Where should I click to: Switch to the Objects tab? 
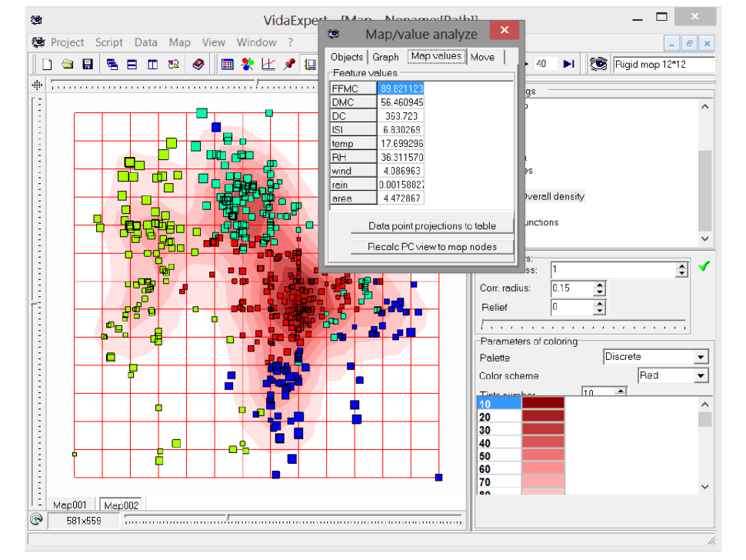pos(347,57)
